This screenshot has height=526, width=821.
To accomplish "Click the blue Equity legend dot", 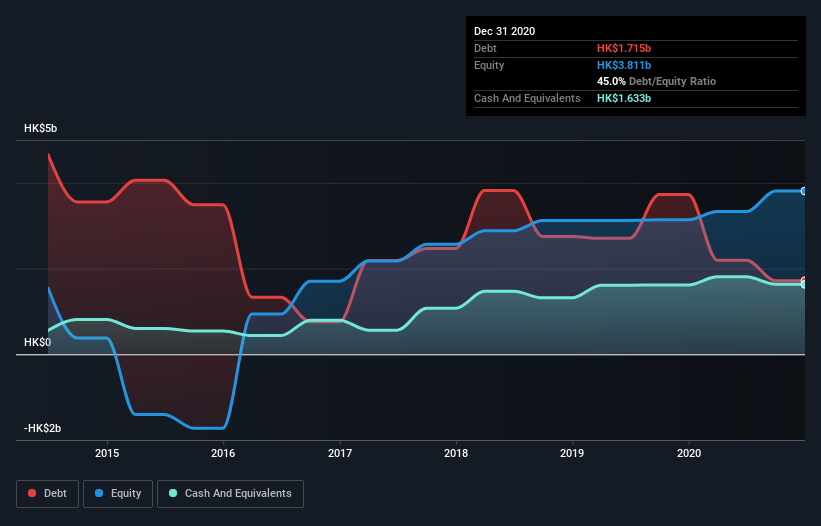I will (99, 493).
